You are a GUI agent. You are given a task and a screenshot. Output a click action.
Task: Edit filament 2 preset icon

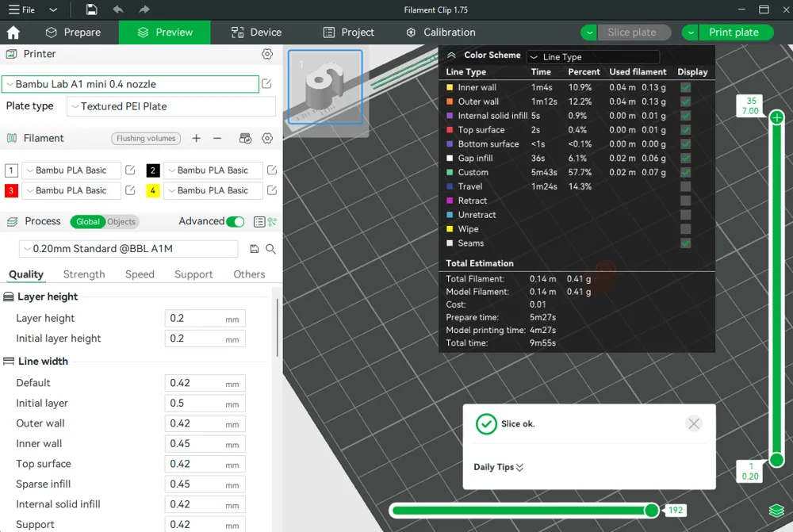(271, 170)
